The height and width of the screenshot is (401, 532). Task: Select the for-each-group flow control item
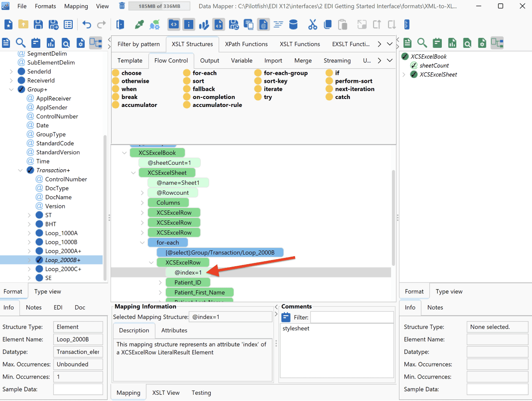click(x=281, y=73)
